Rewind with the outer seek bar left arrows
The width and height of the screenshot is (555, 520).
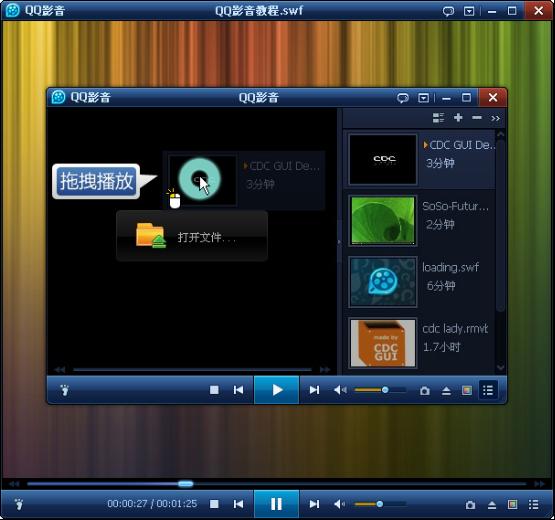(x=14, y=484)
